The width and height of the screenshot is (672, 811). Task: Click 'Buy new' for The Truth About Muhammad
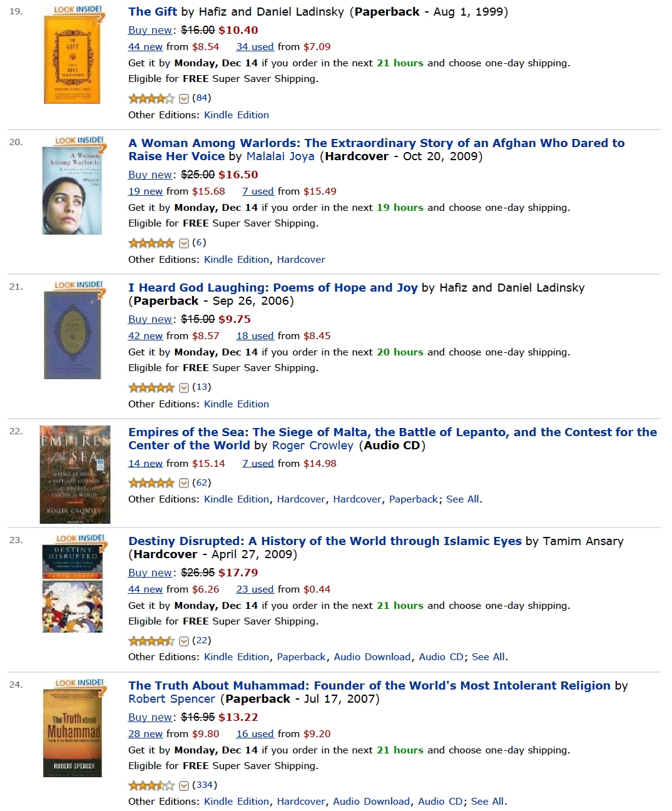[150, 717]
